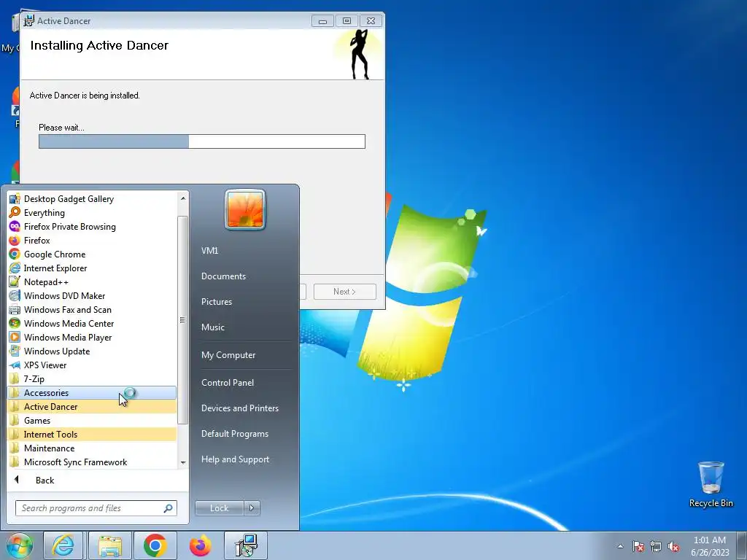747x560 pixels.
Task: Launch Everything search from program list
Action: tap(92, 213)
